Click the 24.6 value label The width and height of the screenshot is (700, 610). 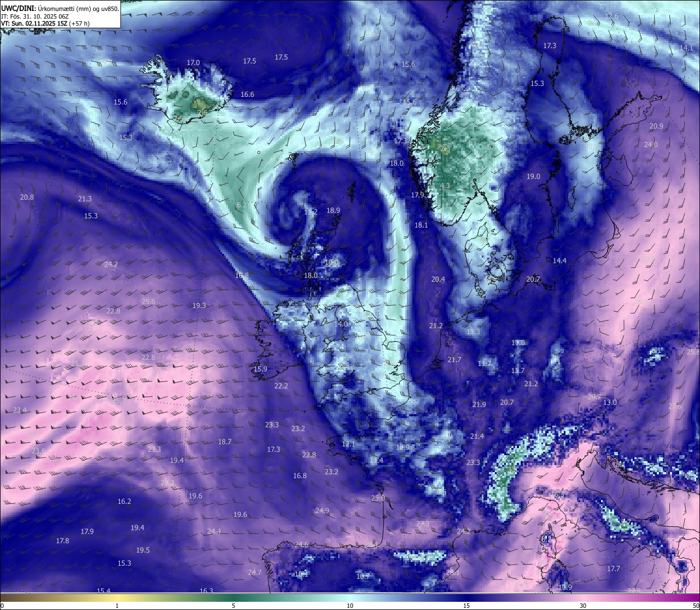pyautogui.click(x=301, y=545)
